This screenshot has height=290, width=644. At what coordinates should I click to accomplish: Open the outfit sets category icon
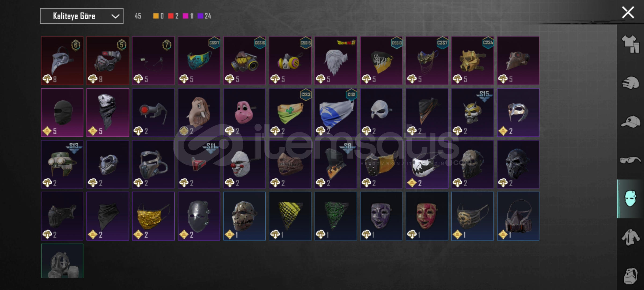pyautogui.click(x=630, y=44)
